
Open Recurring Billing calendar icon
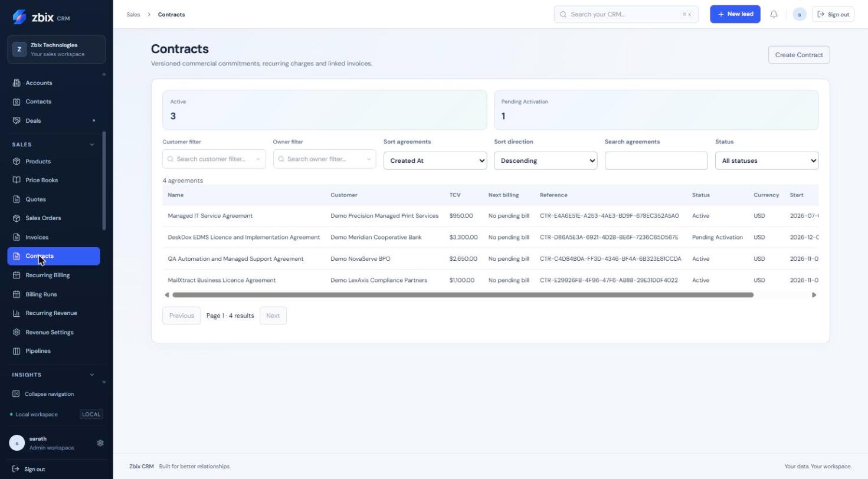pyautogui.click(x=17, y=275)
